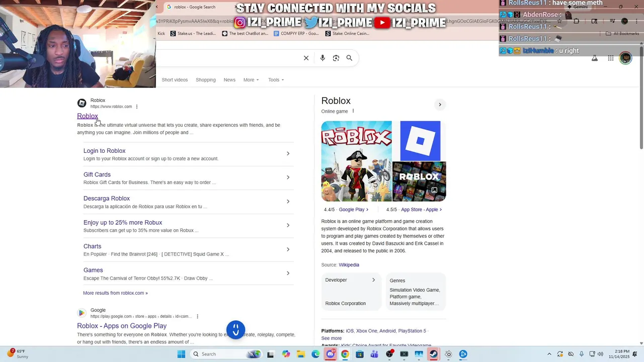Switch to Google Chrome on the taskbar
This screenshot has width=644, height=362.
[345, 354]
